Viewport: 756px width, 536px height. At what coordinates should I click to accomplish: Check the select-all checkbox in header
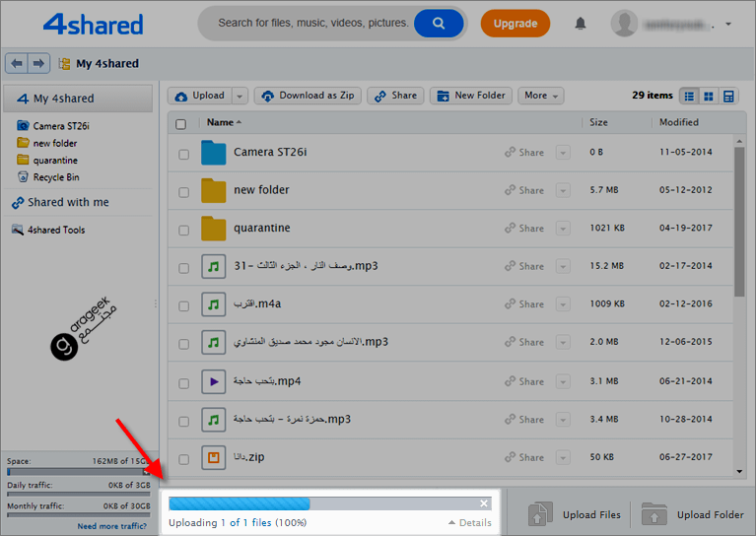point(180,123)
